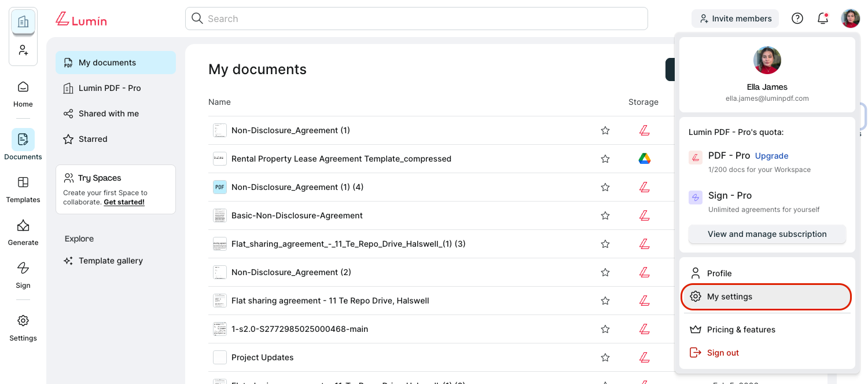The width and height of the screenshot is (868, 384).
Task: Click the help question mark icon
Action: (797, 19)
